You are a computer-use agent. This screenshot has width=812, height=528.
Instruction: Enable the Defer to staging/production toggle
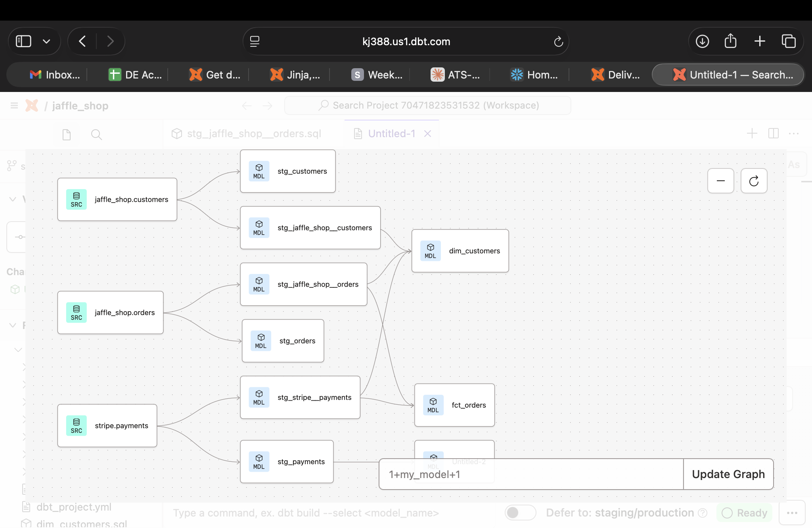pyautogui.click(x=520, y=513)
